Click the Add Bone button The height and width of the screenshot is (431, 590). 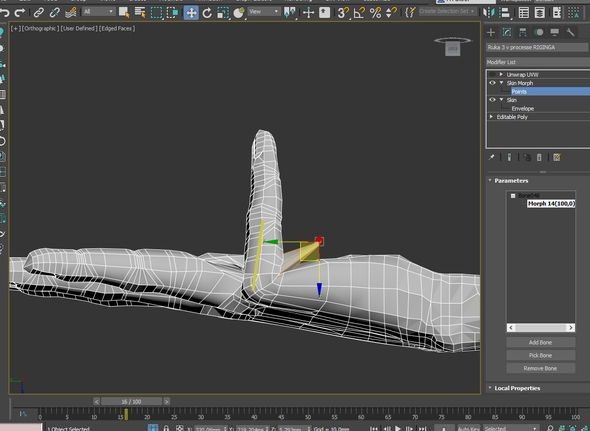(x=540, y=342)
